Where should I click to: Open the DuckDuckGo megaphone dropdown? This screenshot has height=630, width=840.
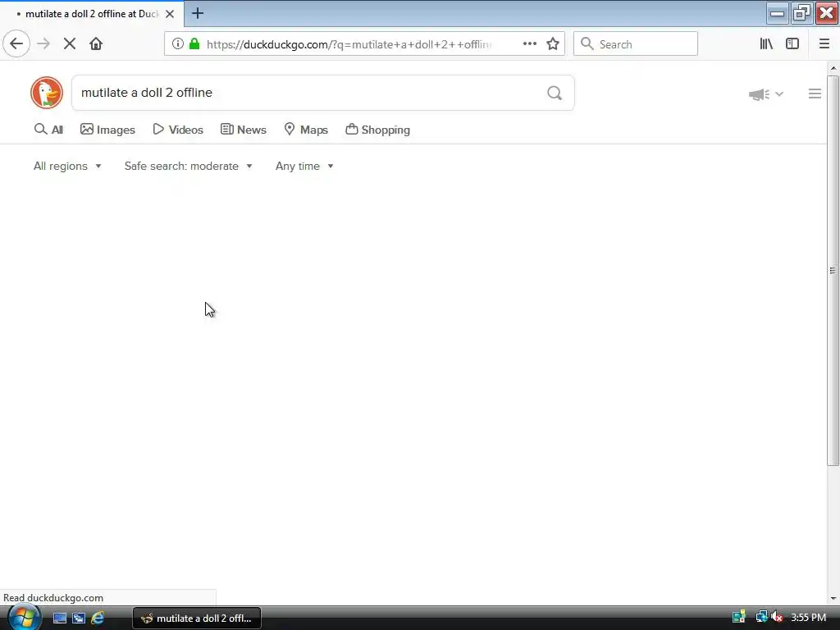coord(766,94)
